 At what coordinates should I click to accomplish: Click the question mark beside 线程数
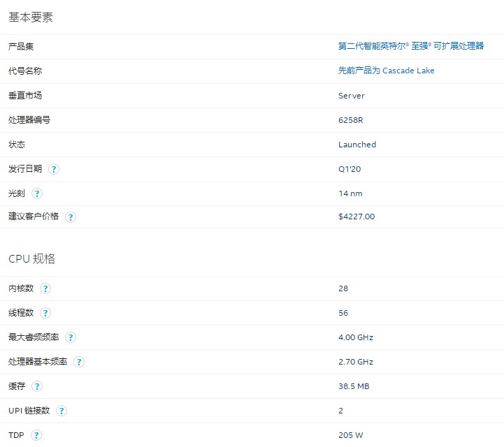(45, 313)
